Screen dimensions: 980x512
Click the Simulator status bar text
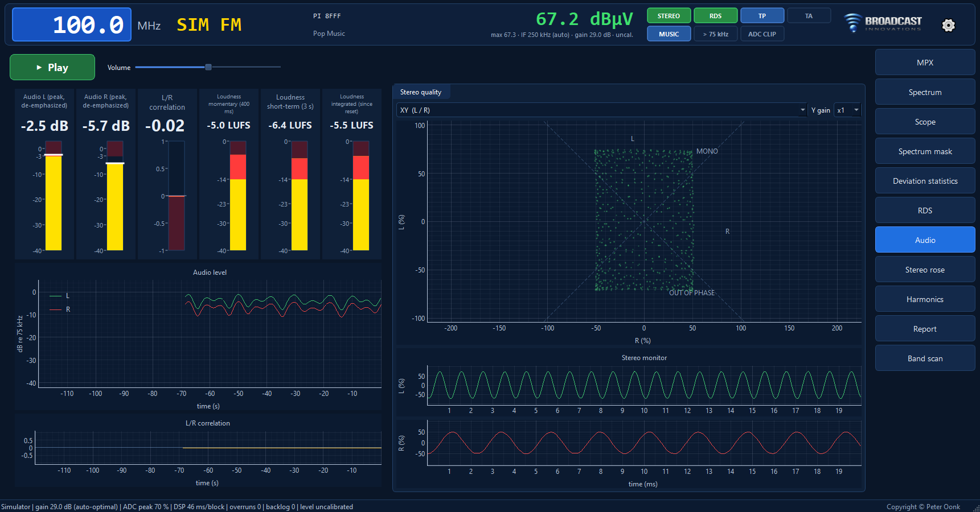[177, 507]
